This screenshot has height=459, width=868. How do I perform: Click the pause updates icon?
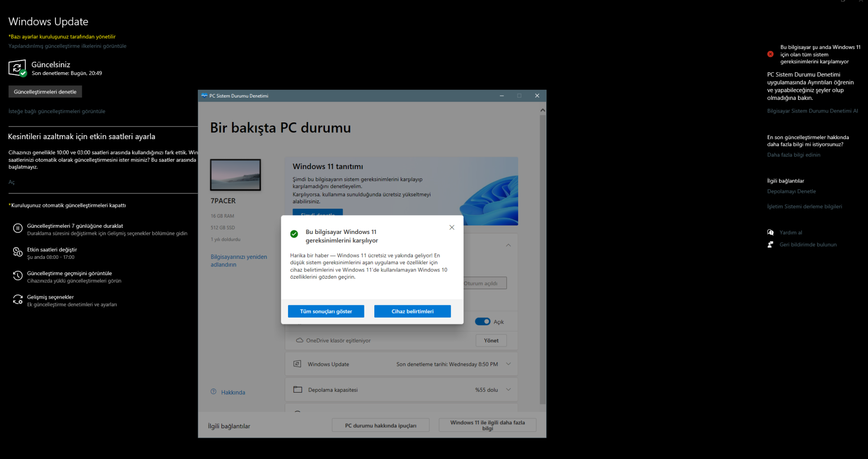point(18,229)
